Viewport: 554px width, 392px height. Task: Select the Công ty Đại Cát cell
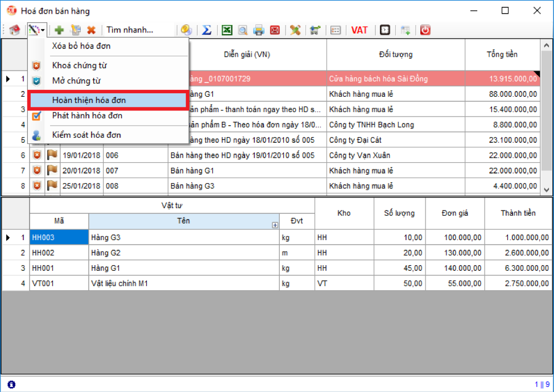point(396,140)
